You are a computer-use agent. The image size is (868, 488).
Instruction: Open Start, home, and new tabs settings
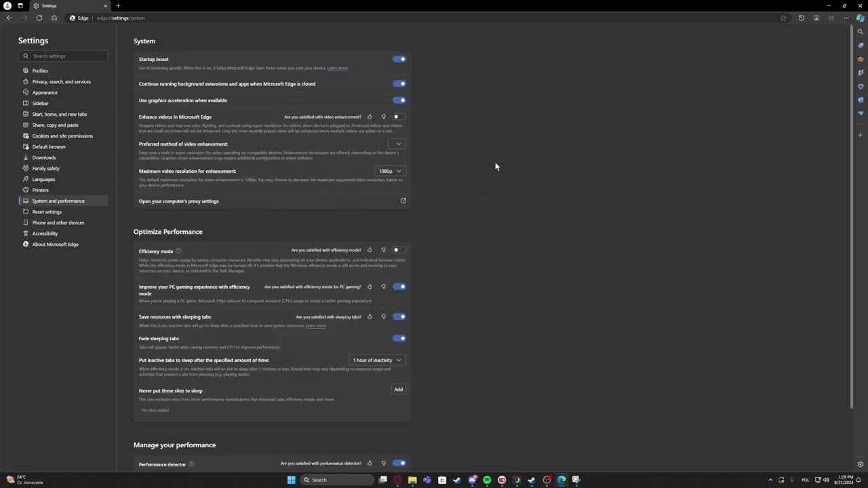[x=63, y=114]
